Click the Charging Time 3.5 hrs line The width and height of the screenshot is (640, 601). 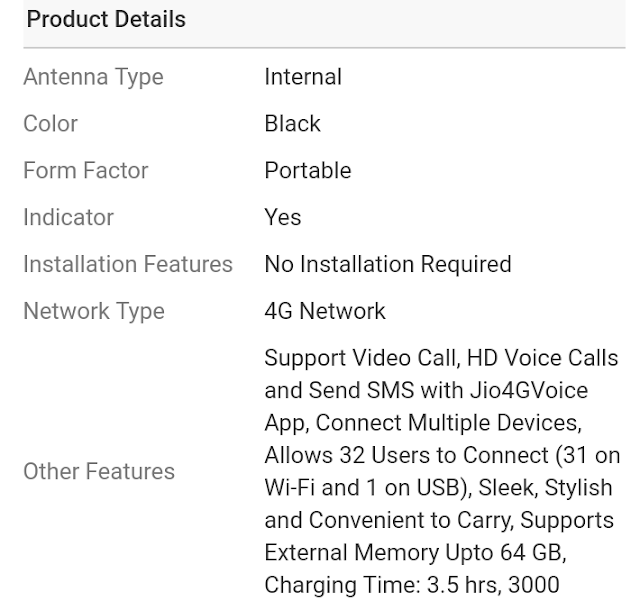(412, 585)
